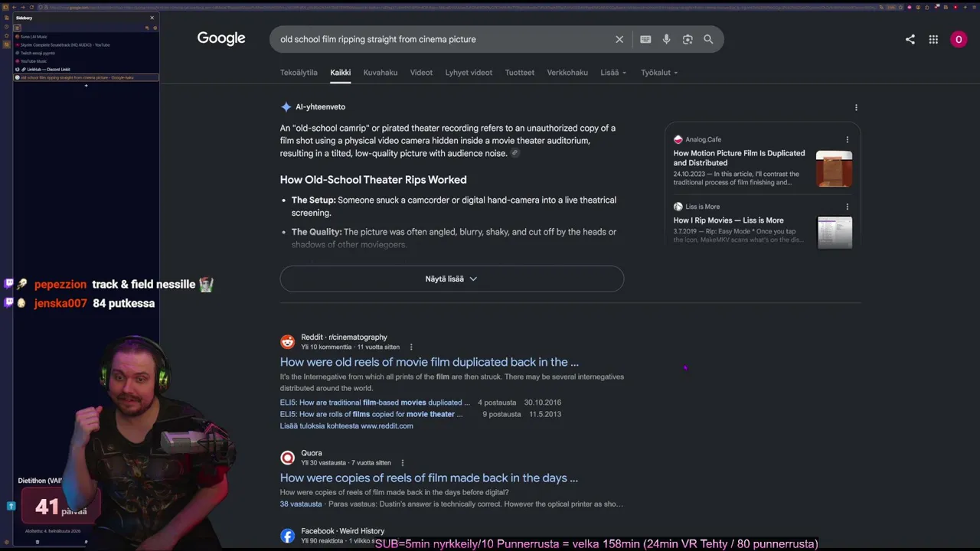Go back in the browser toolbar
980x551 pixels.
tap(15, 8)
